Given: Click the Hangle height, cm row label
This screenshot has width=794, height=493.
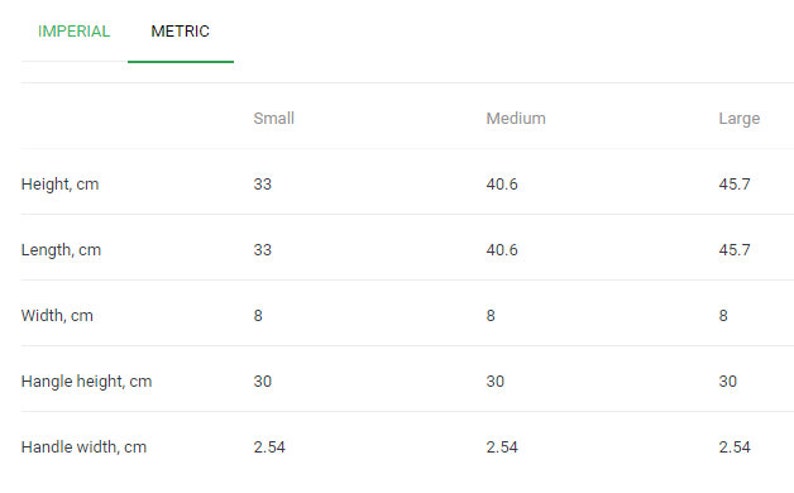Looking at the screenshot, I should [86, 382].
